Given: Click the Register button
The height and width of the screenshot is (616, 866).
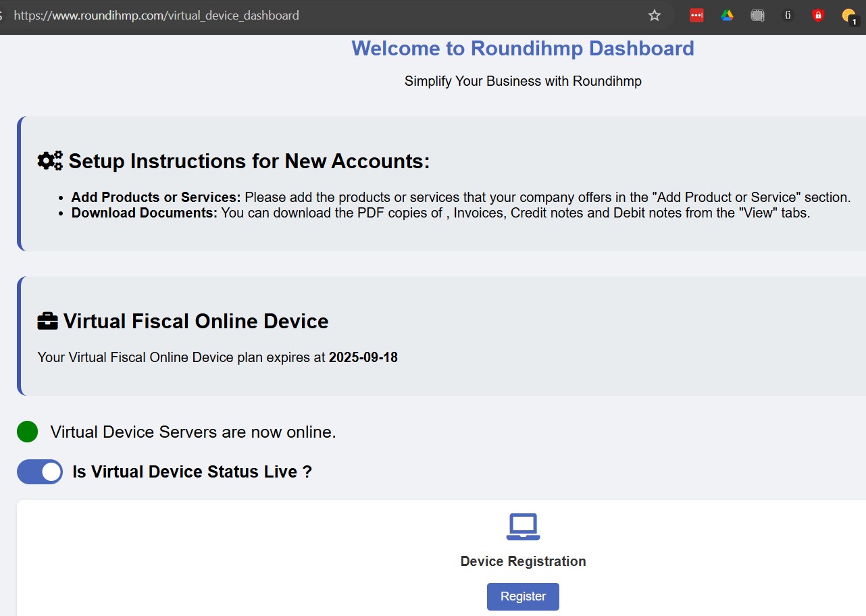Looking at the screenshot, I should [523, 596].
